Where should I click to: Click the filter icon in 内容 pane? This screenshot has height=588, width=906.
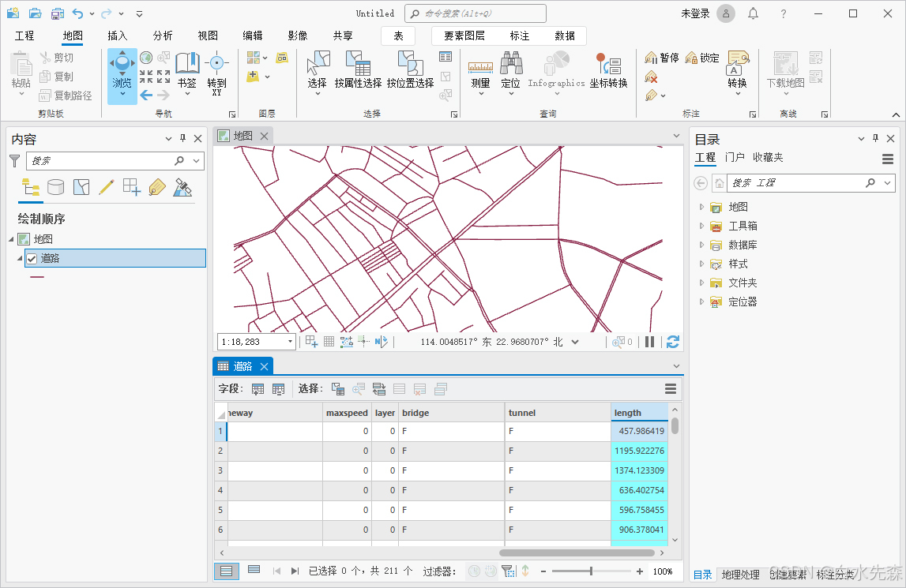tap(15, 161)
